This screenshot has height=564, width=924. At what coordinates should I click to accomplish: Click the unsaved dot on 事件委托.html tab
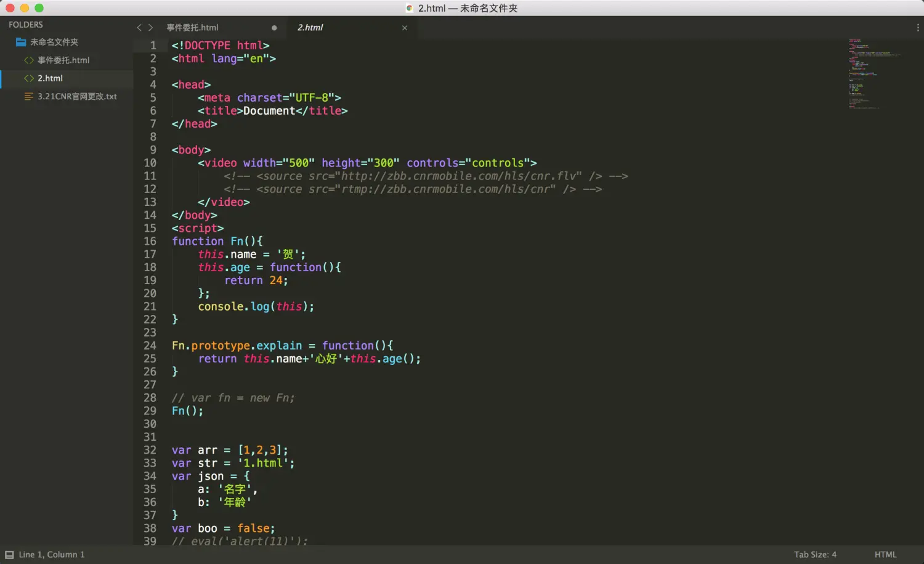point(274,28)
